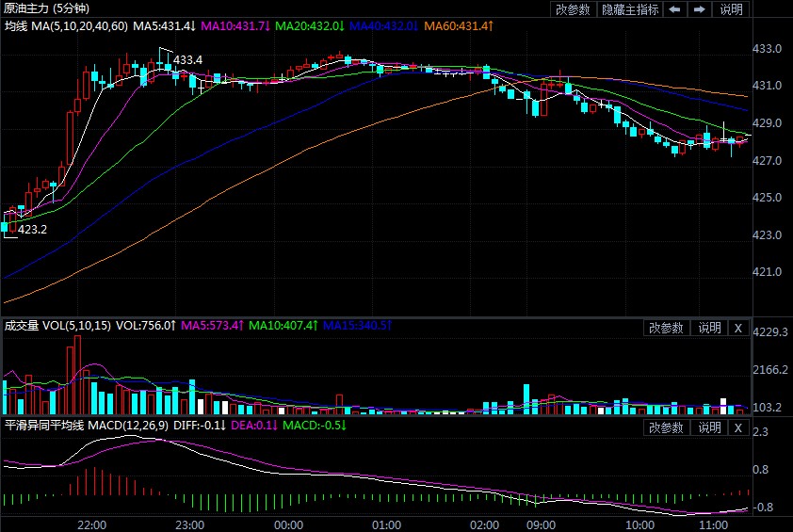
Task: Click the orange MA60:431.4 legend label
Action: pos(459,25)
